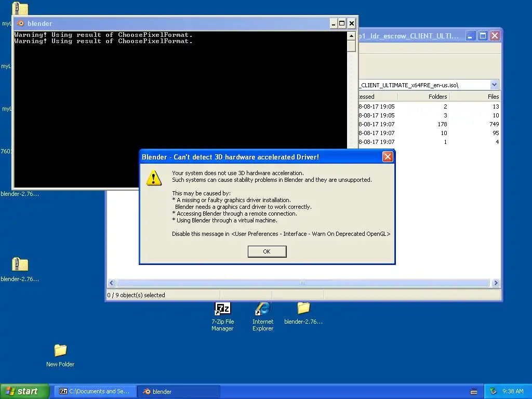
Task: Open the Windows Start menu
Action: point(24,391)
